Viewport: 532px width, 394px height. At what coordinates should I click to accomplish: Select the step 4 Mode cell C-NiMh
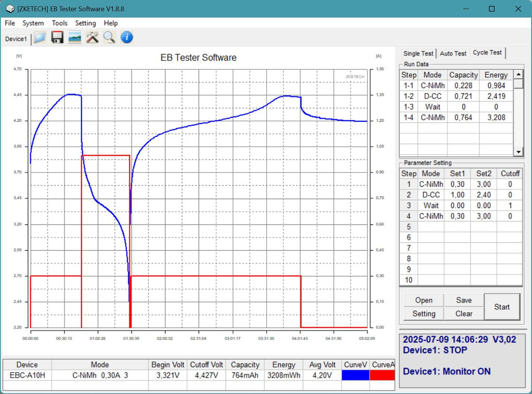431,216
